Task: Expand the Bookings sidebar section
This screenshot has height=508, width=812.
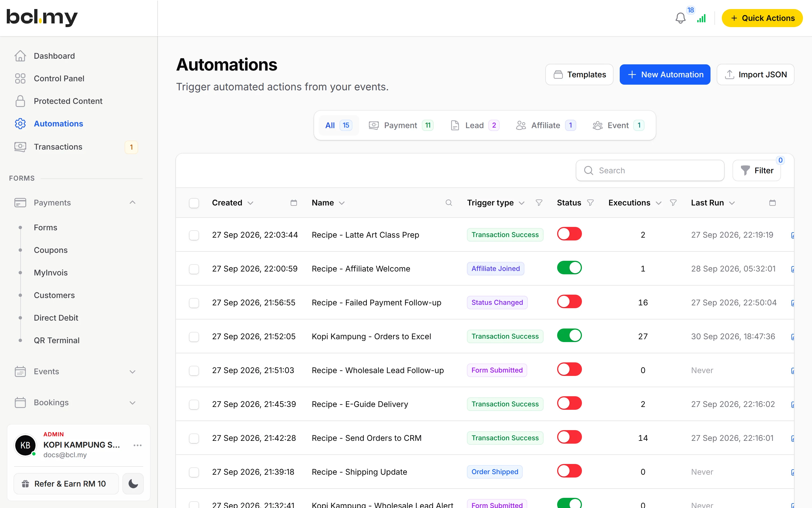Action: tap(133, 403)
